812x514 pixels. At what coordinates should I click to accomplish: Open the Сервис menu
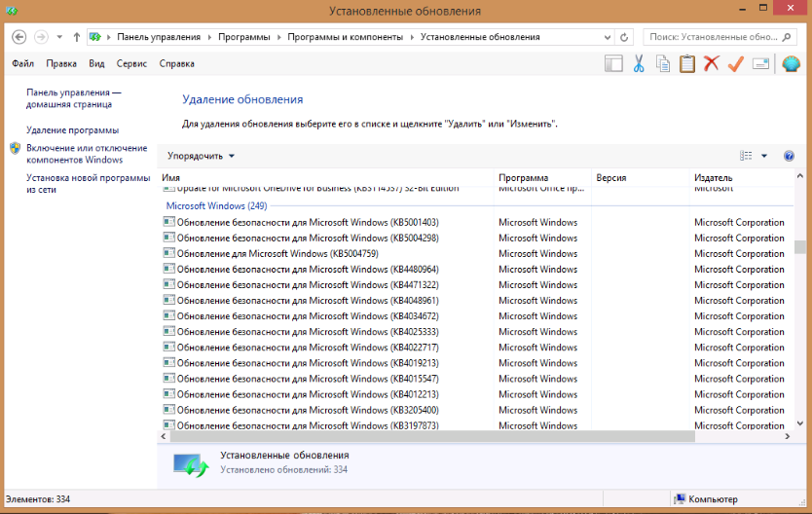(x=131, y=63)
